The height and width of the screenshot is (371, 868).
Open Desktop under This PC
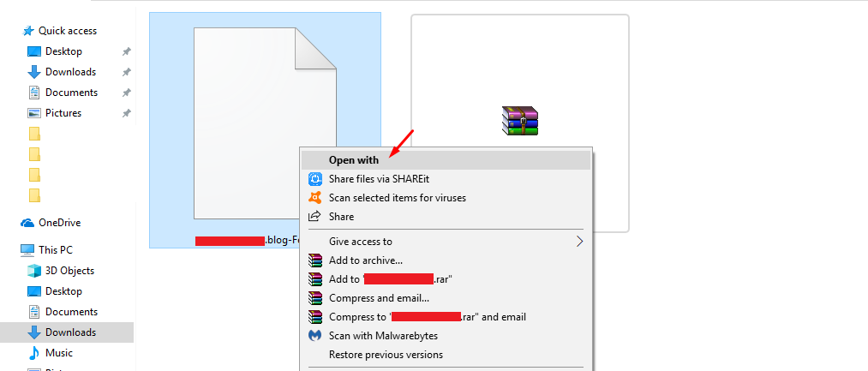point(63,291)
